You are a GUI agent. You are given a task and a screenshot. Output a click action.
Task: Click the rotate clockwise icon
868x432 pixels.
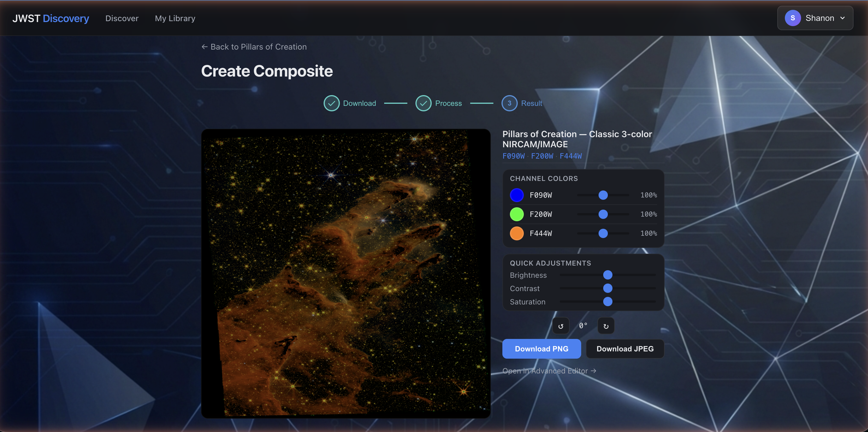(x=606, y=326)
